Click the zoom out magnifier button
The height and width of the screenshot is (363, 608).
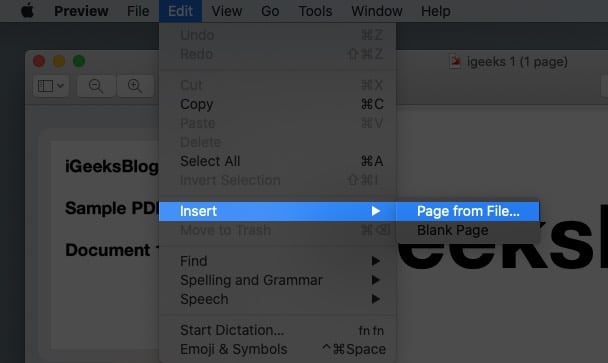96,86
